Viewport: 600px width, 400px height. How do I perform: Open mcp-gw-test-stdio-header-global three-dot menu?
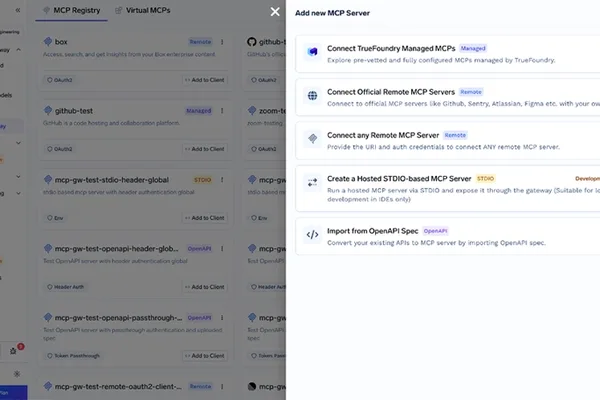[x=222, y=180]
